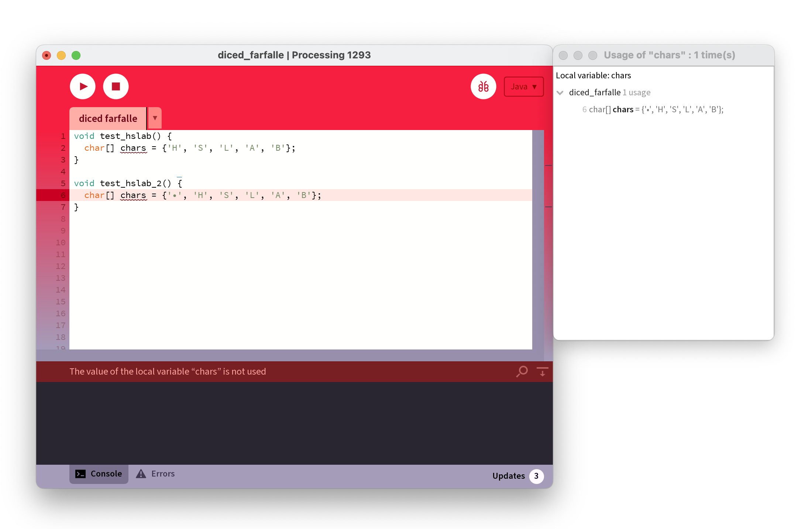812x529 pixels.
Task: Open the Java mode dropdown
Action: pyautogui.click(x=523, y=86)
